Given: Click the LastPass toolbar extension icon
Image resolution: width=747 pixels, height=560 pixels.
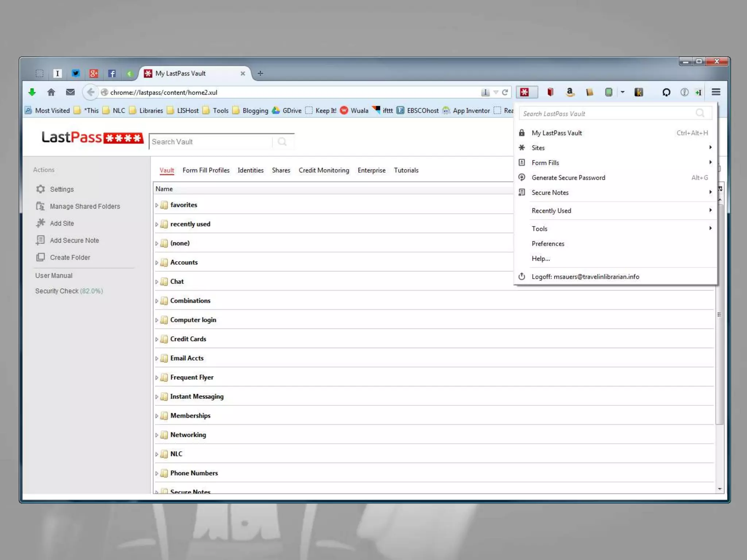Looking at the screenshot, I should point(525,92).
